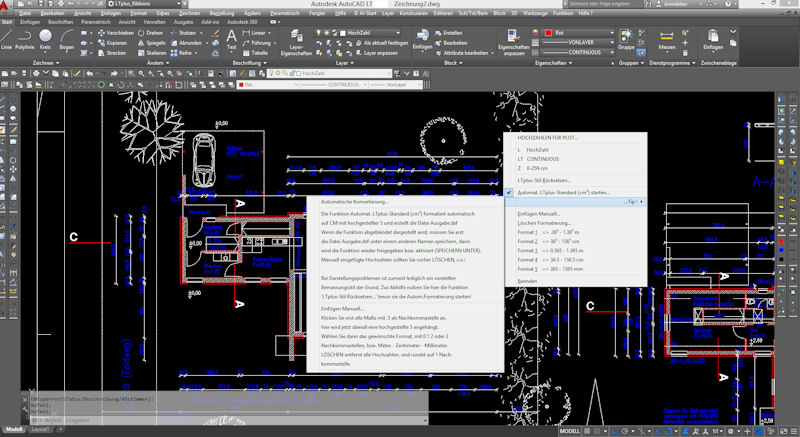The image size is (800, 437).
Task: Click the color wheel icon in Eigenschaften
Action: [535, 33]
